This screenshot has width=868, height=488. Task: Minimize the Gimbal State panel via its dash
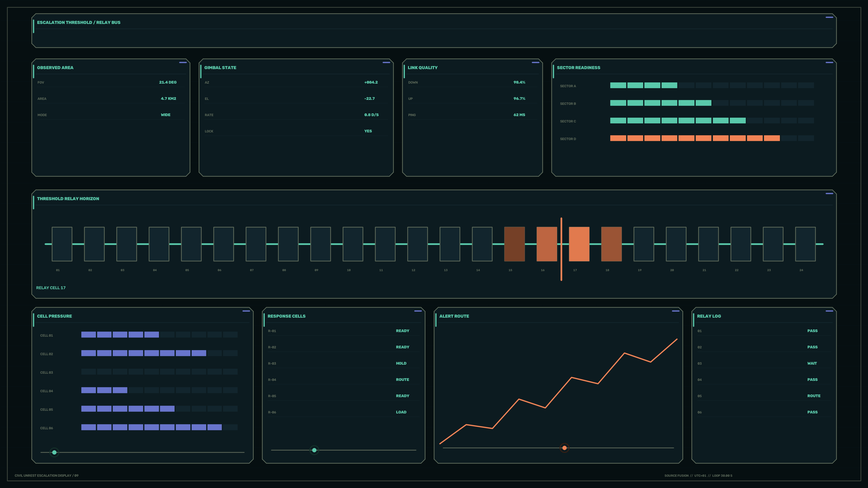387,62
